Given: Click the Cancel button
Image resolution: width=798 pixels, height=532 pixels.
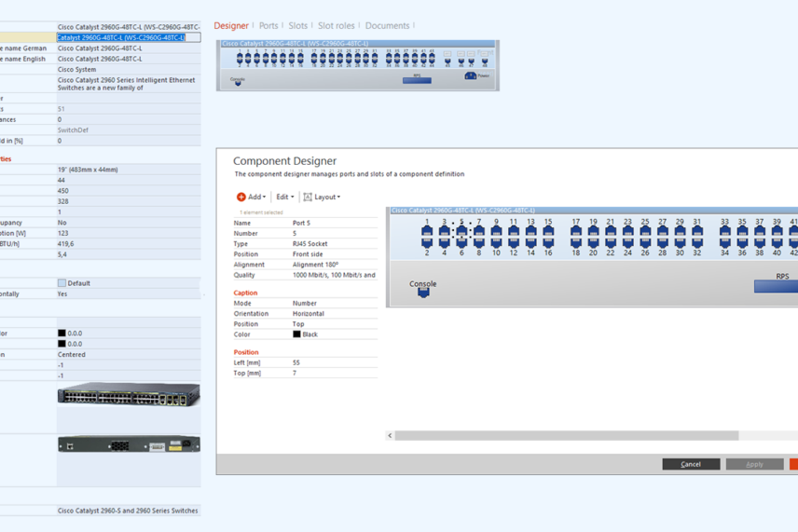Looking at the screenshot, I should (x=691, y=464).
